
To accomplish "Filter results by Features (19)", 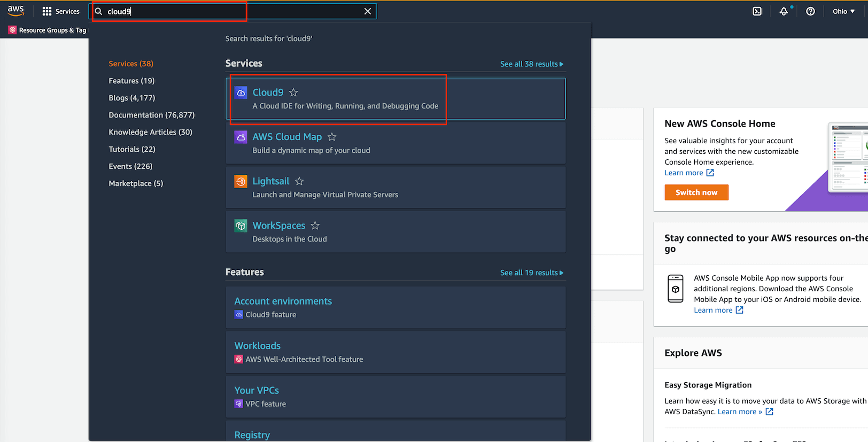I will coord(131,81).
